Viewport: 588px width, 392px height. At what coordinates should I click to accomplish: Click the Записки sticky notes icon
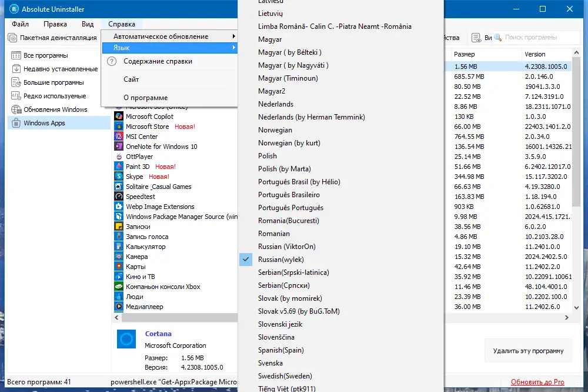(119, 227)
